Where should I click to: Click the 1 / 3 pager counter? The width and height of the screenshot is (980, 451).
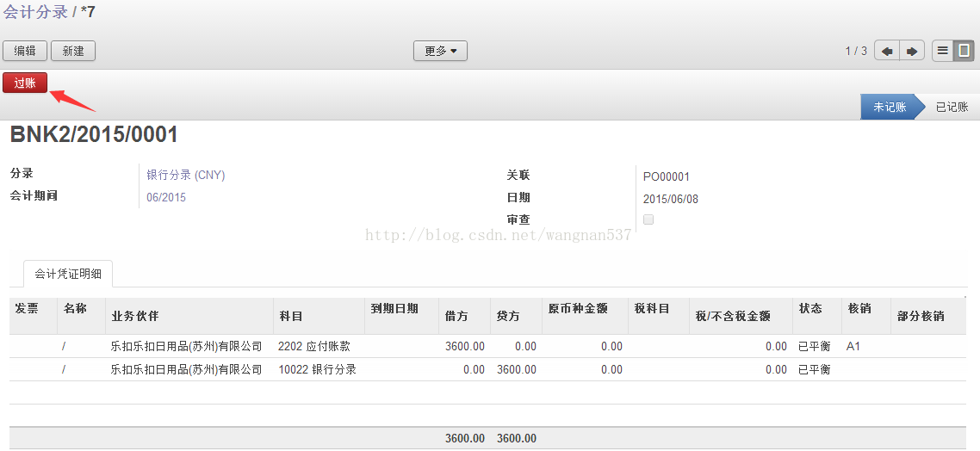click(x=856, y=52)
